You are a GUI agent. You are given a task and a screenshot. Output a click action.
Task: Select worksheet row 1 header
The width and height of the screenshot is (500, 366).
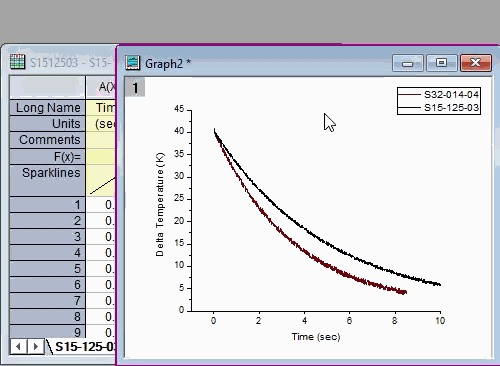coord(47,205)
